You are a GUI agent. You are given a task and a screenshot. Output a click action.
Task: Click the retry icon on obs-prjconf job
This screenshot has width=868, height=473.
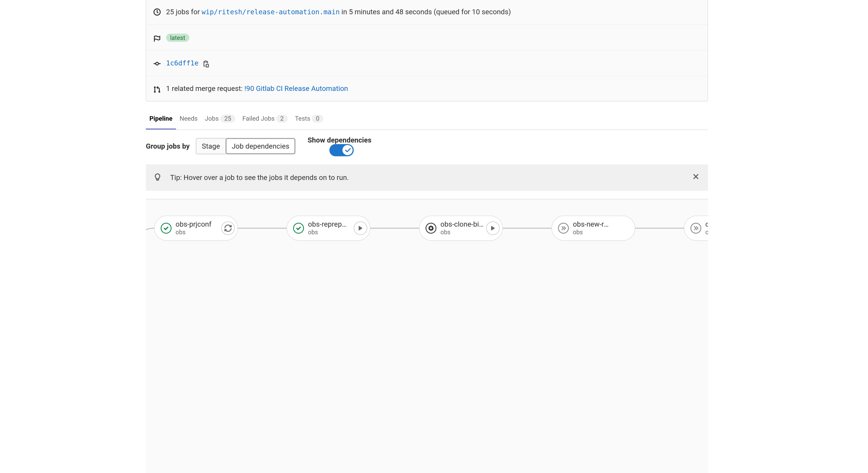[228, 228]
